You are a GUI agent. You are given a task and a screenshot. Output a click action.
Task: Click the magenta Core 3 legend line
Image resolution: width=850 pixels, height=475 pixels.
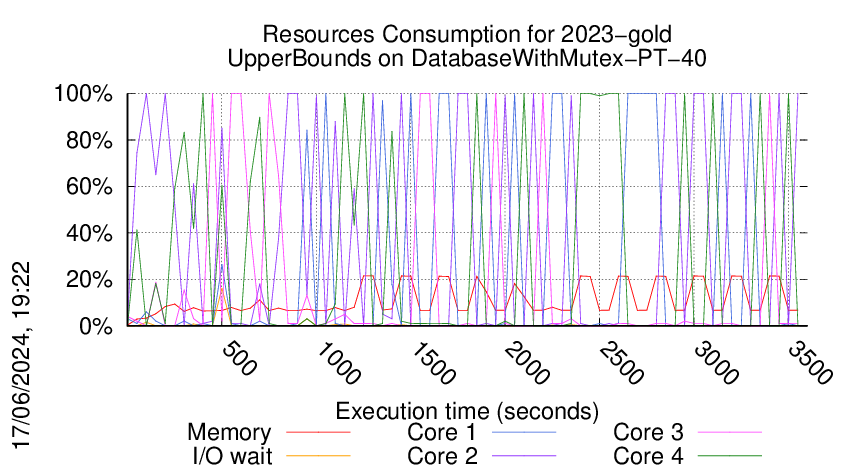coord(730,433)
